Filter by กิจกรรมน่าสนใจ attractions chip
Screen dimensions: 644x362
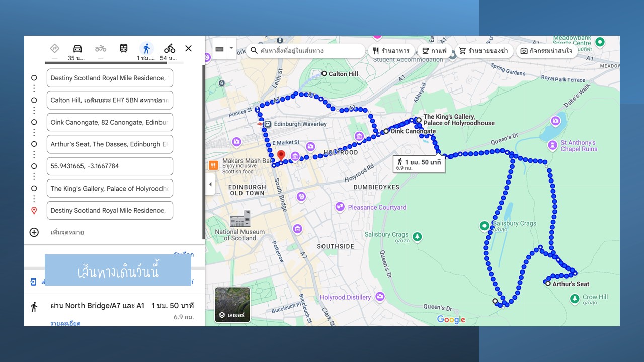tap(546, 51)
